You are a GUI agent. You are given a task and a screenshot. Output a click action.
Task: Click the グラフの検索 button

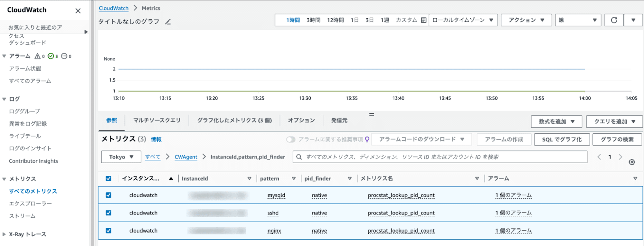point(617,139)
